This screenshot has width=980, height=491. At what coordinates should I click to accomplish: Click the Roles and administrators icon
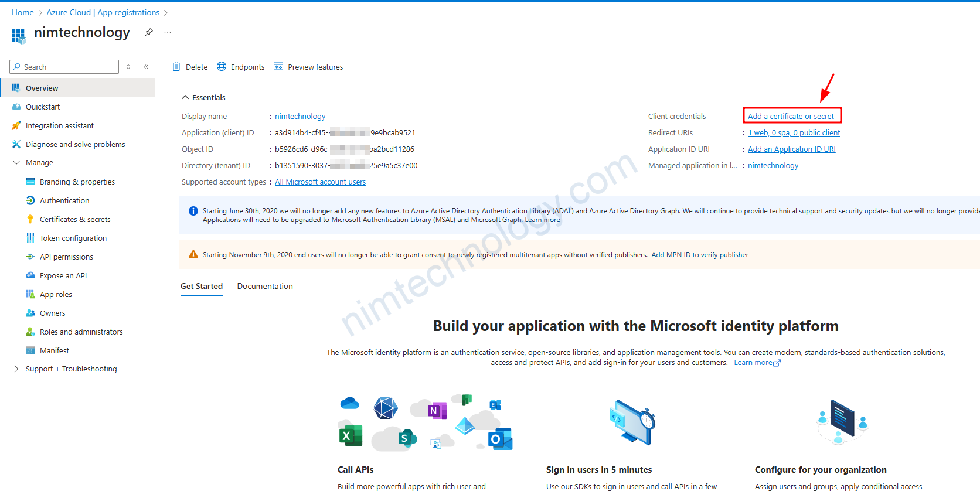[30, 332]
